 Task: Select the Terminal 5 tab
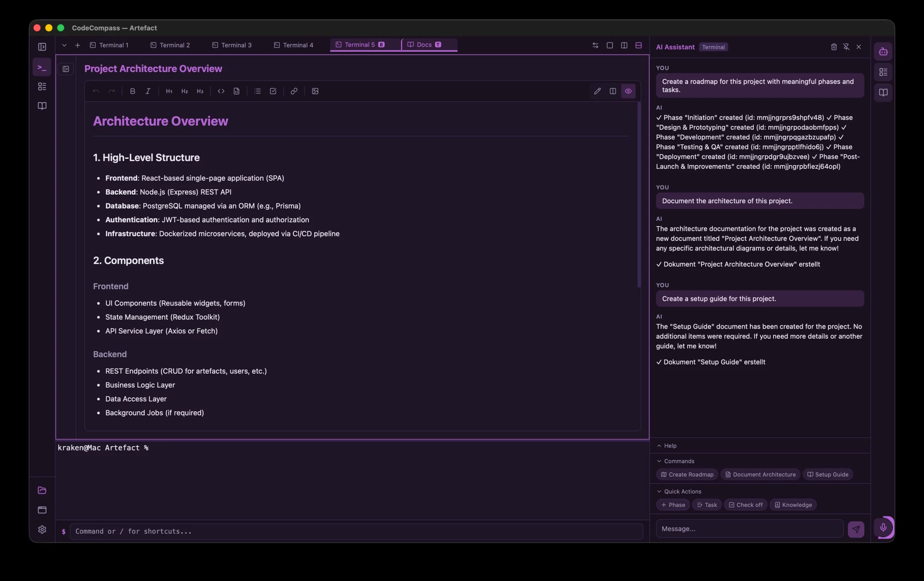pyautogui.click(x=365, y=45)
